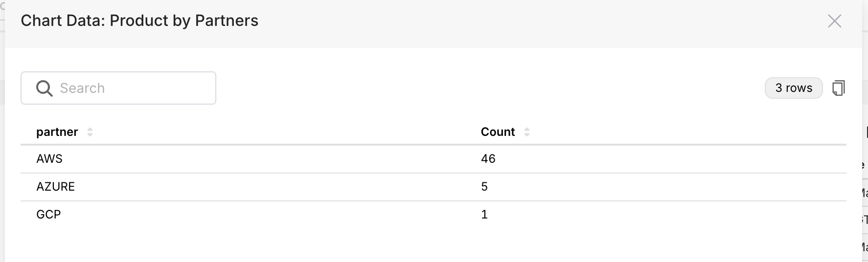
Task: Click empty space between search box and rows badge
Action: tap(489, 88)
